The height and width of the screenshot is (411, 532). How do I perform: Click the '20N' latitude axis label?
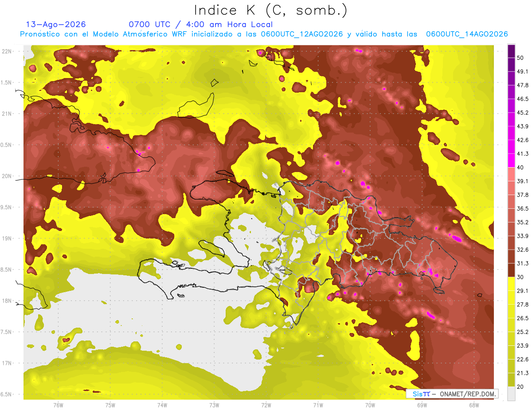pyautogui.click(x=7, y=176)
